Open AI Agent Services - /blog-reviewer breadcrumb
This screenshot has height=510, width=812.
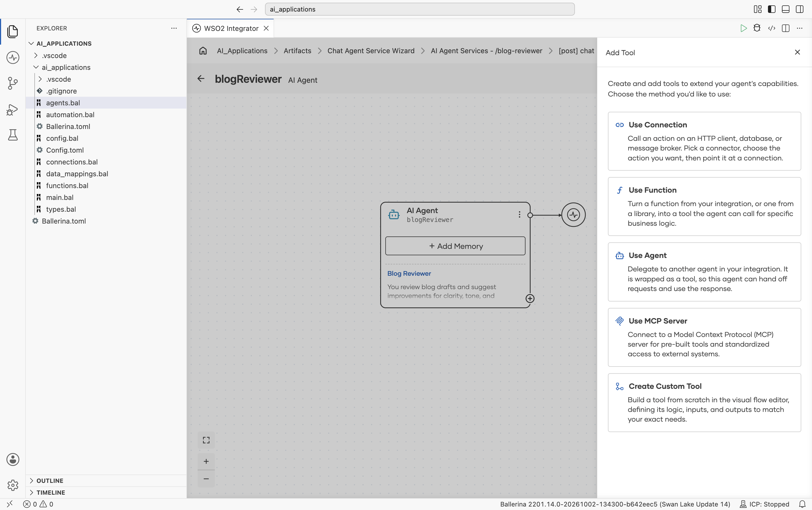pos(486,51)
